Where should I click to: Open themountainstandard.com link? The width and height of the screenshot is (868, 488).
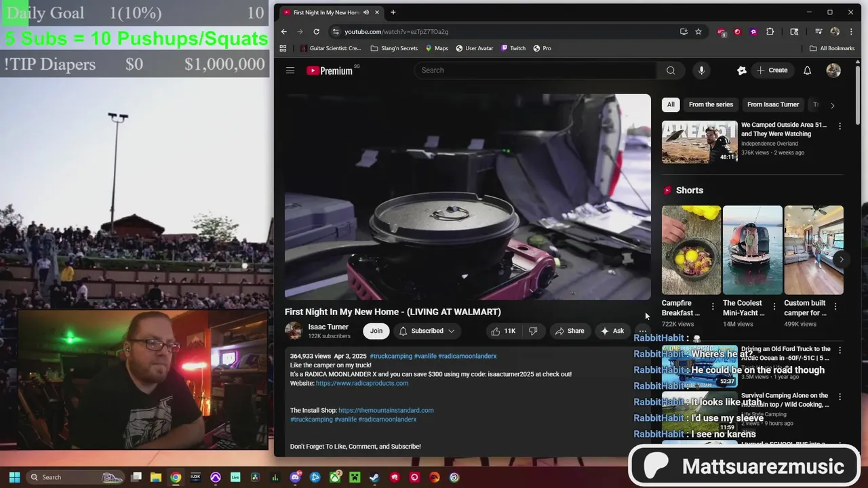386,410
